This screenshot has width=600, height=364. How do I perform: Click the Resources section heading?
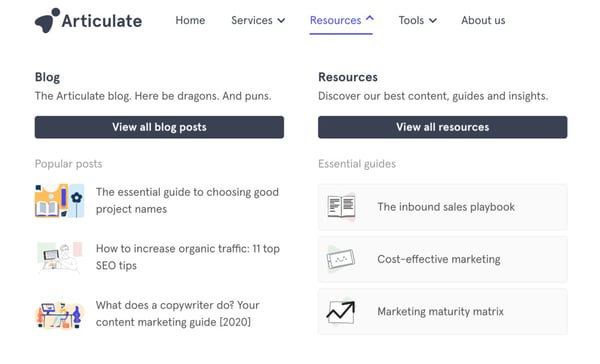coord(348,77)
